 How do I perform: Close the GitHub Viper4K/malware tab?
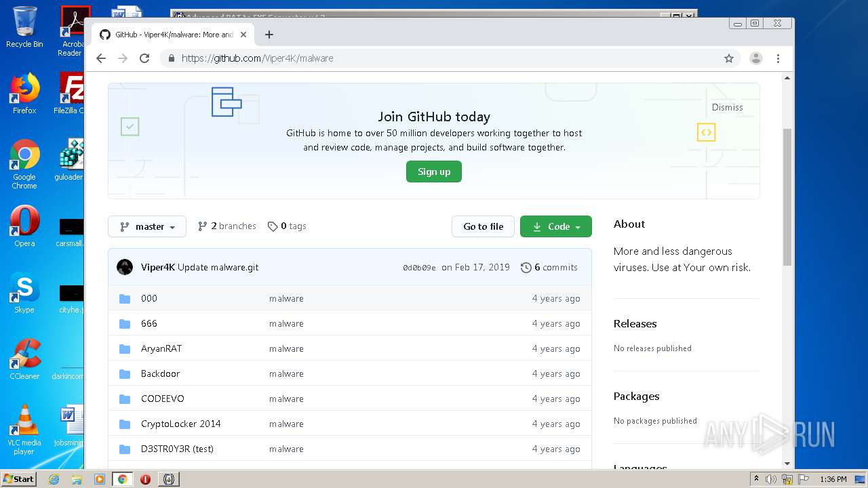243,35
